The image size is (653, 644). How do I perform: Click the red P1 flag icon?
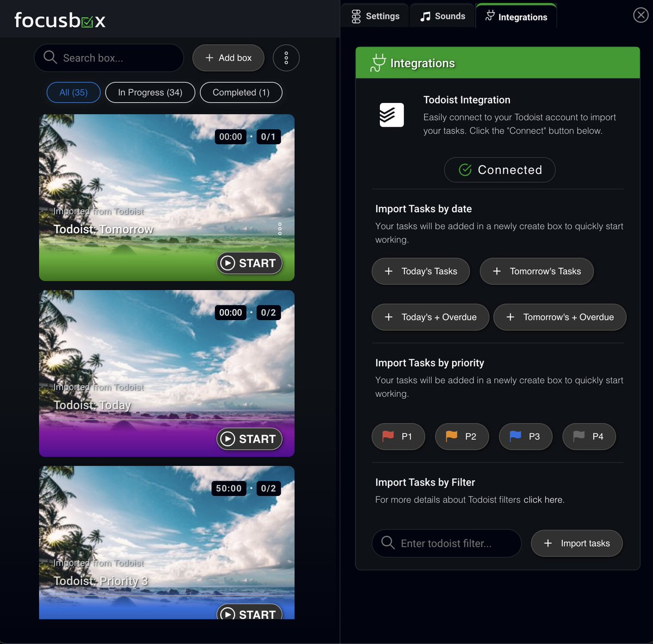[388, 436]
